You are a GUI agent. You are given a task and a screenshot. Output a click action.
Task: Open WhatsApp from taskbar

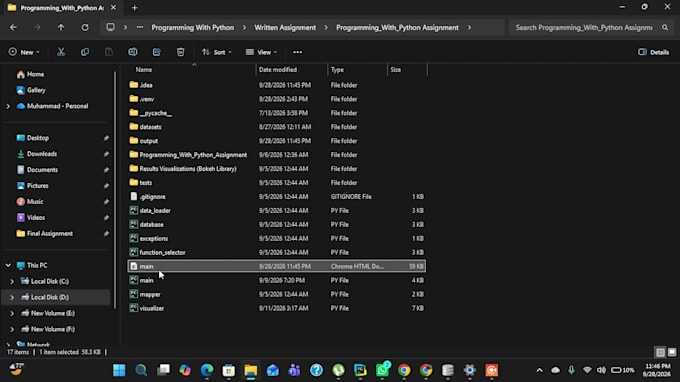click(x=382, y=370)
